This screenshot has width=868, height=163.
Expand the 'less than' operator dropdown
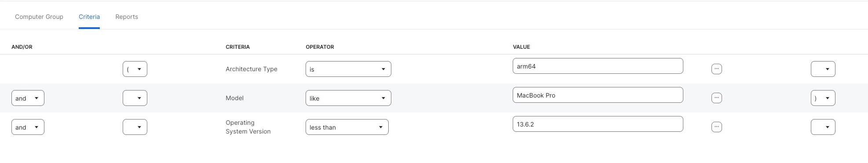tap(347, 127)
